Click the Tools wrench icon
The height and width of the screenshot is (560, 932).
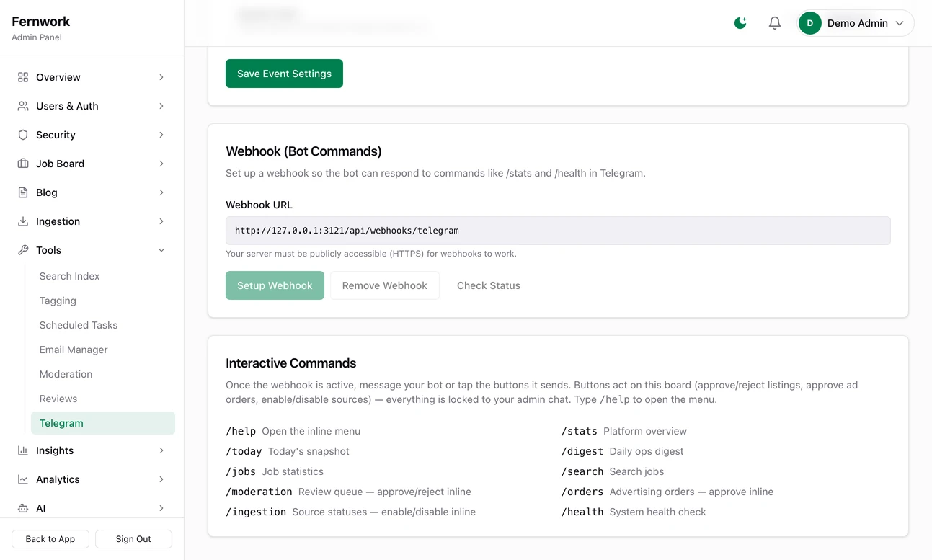click(x=23, y=250)
